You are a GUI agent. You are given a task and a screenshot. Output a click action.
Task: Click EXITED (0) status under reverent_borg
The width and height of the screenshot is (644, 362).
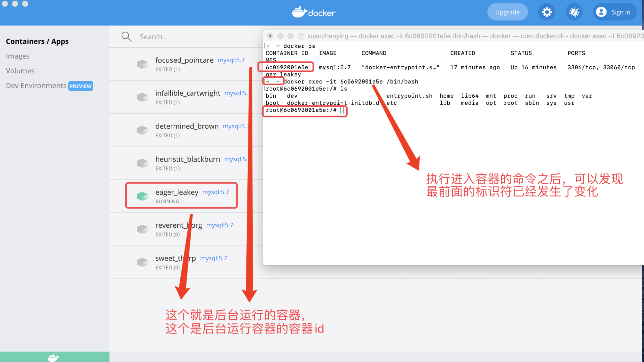coord(167,234)
